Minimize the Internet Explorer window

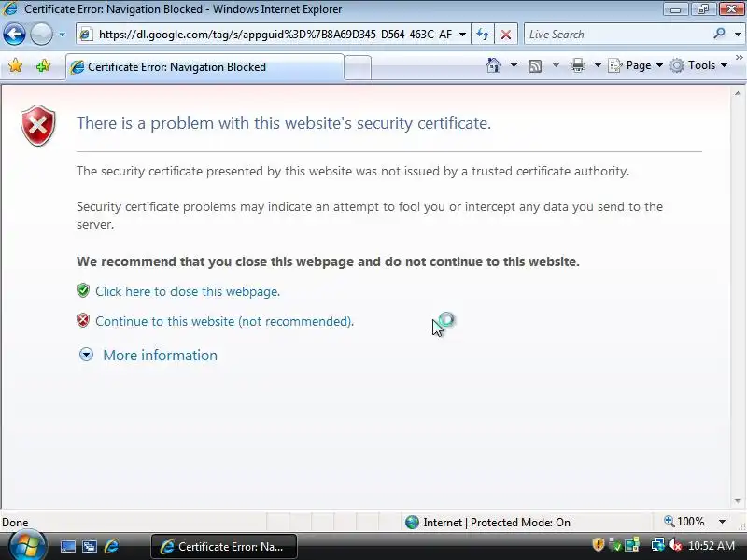click(675, 9)
